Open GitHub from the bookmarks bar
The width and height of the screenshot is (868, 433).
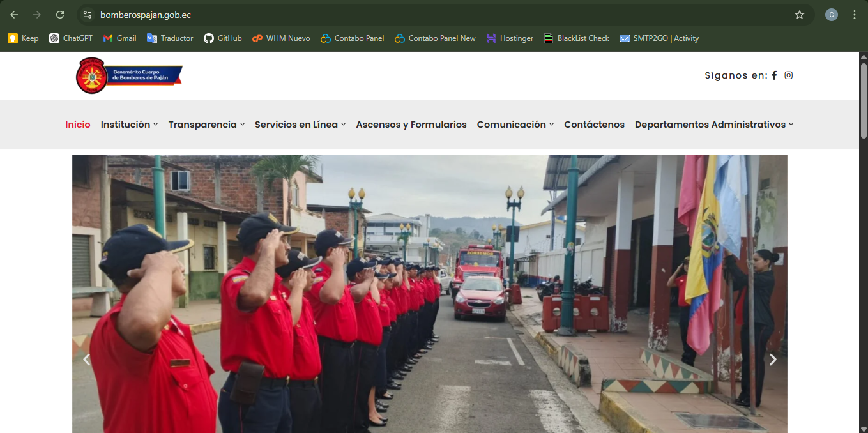[x=222, y=38]
